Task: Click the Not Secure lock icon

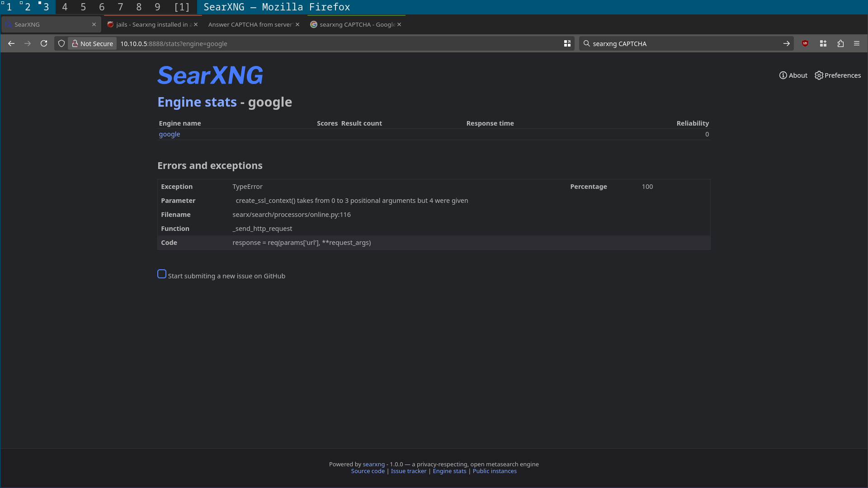Action: tap(75, 43)
